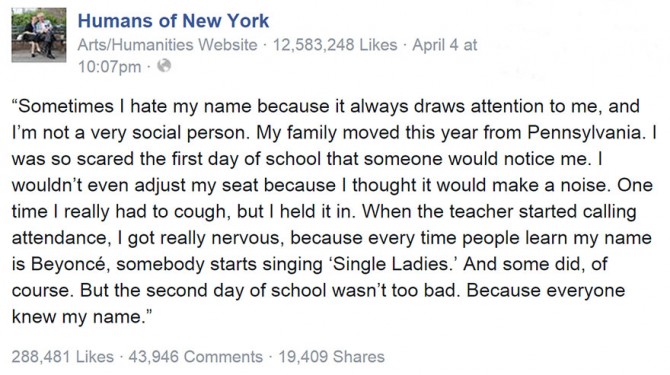Viewport: 670px width, 375px height.
Task: Click the 12,583,248 Likes page count
Action: 335,45
